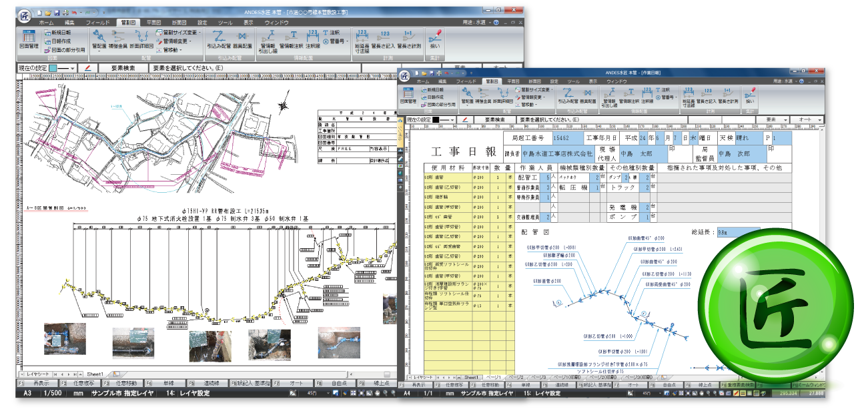Click F2 任意複写 button in back window
This screenshot has width=868, height=409.
coord(81,384)
